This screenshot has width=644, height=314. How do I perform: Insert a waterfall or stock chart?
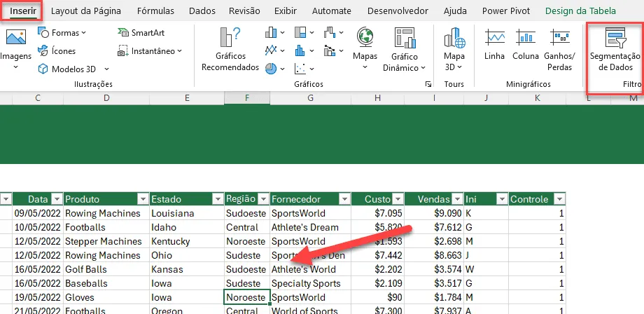pyautogui.click(x=333, y=32)
